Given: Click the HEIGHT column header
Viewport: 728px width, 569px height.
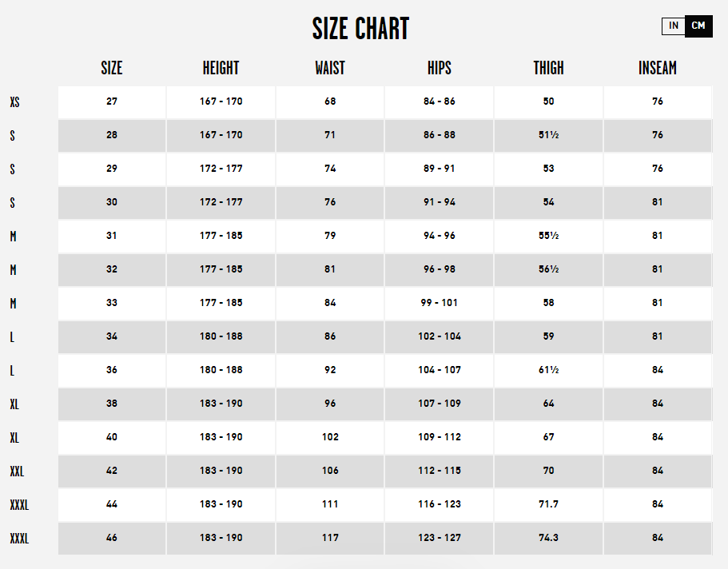Looking at the screenshot, I should [x=221, y=68].
